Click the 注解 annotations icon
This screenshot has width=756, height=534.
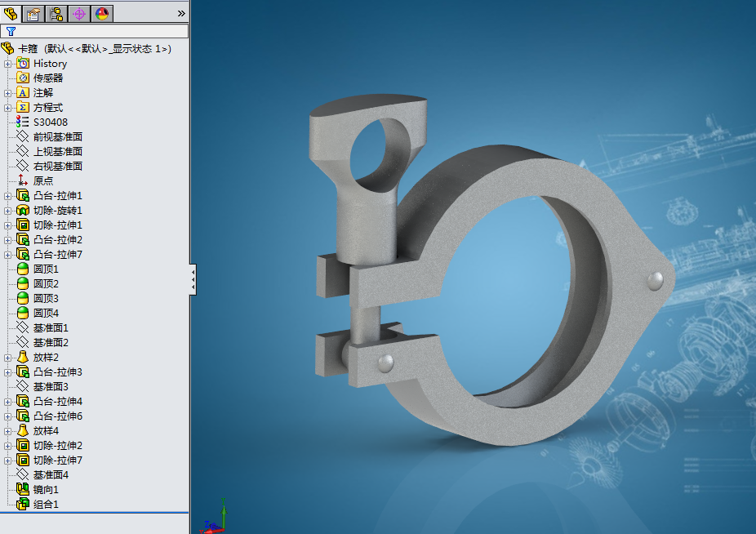pyautogui.click(x=23, y=92)
